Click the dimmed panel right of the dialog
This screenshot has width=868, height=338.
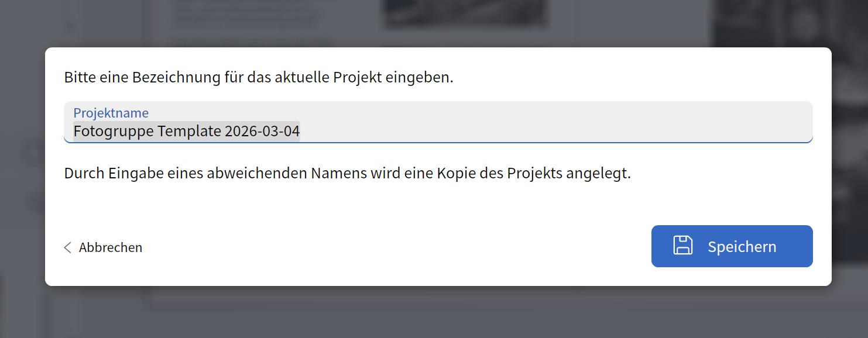[850, 175]
